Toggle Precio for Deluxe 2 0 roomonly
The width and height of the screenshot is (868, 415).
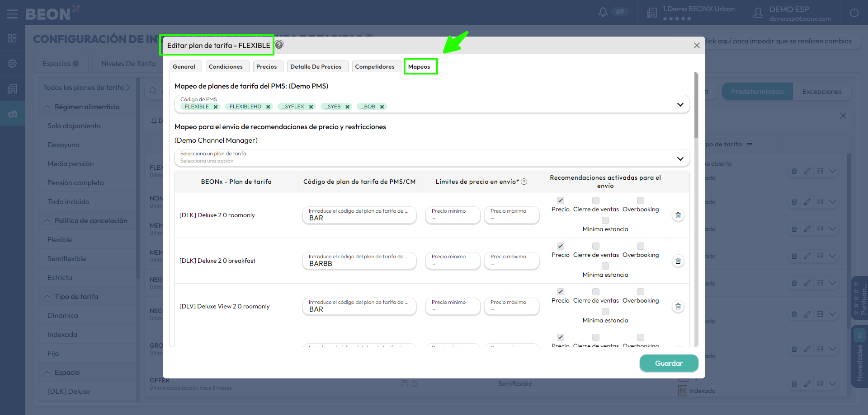(x=561, y=201)
